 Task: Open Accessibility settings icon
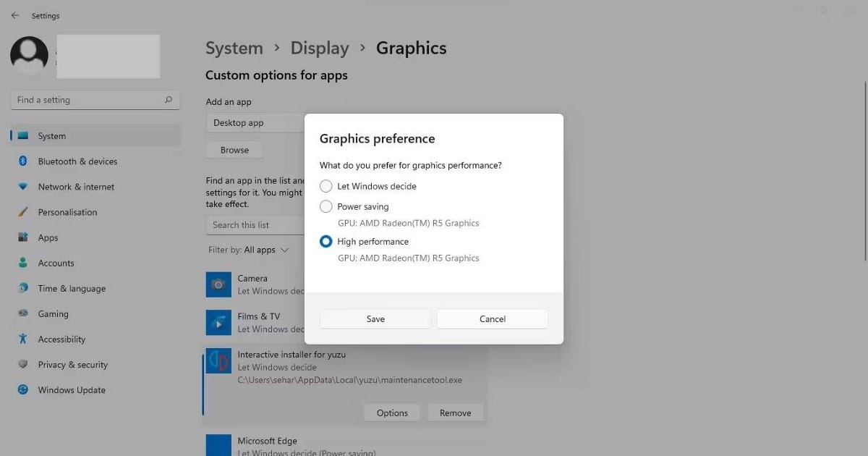24,339
